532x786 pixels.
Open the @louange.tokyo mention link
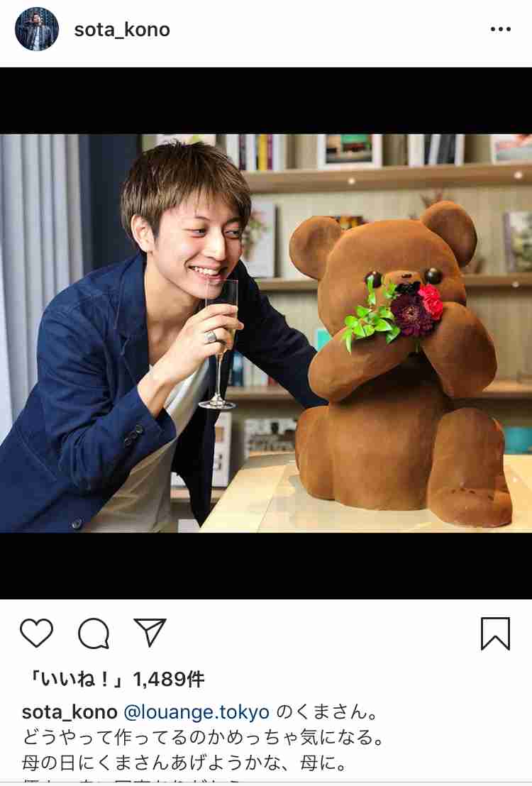(196, 712)
